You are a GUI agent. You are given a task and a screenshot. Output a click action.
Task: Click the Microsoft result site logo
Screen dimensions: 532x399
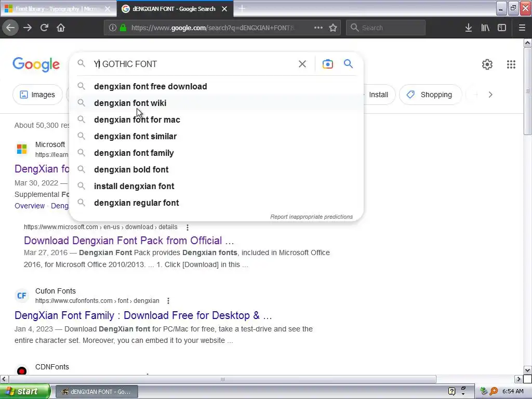[x=22, y=149]
